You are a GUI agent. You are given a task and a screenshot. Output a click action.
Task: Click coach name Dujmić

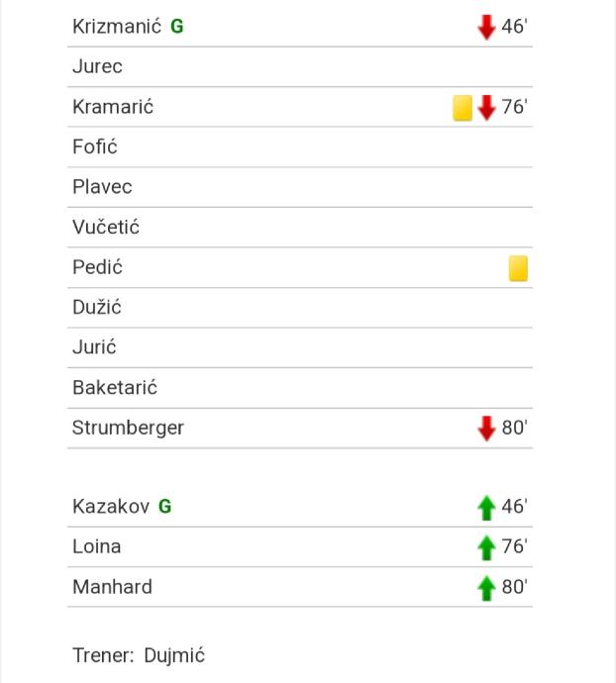point(174,655)
